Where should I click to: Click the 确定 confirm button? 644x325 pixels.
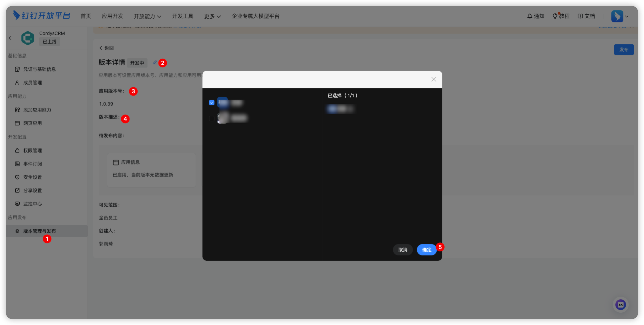pos(427,250)
